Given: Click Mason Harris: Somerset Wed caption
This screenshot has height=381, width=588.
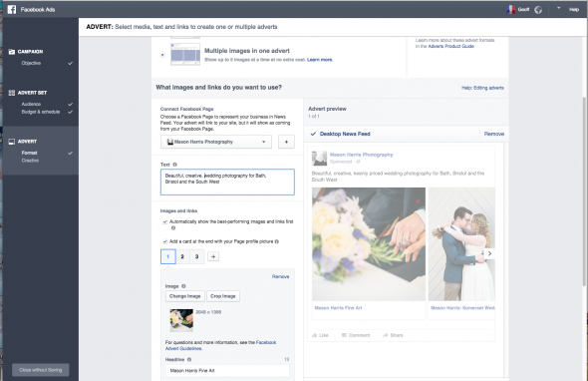Looking at the screenshot, I should click(462, 308).
